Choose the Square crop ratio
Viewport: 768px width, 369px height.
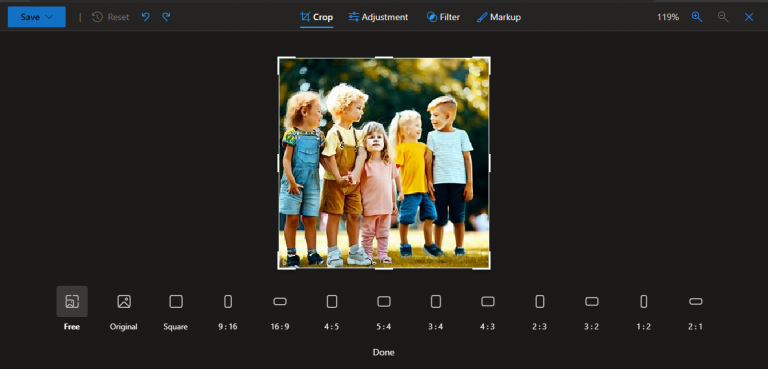pos(176,310)
